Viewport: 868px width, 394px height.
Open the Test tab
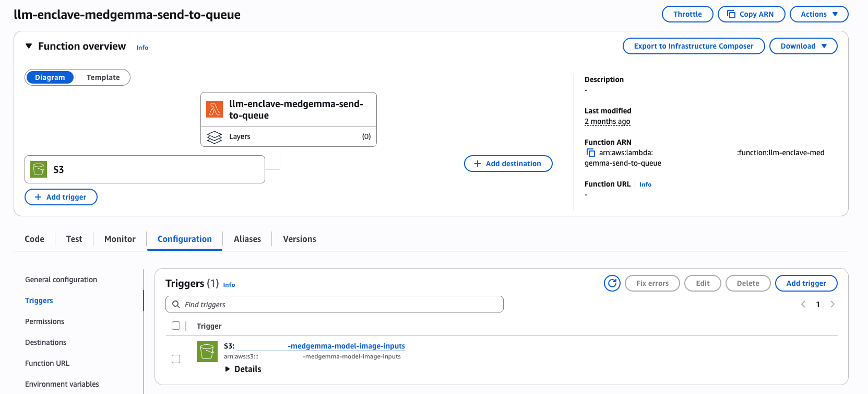coord(74,239)
